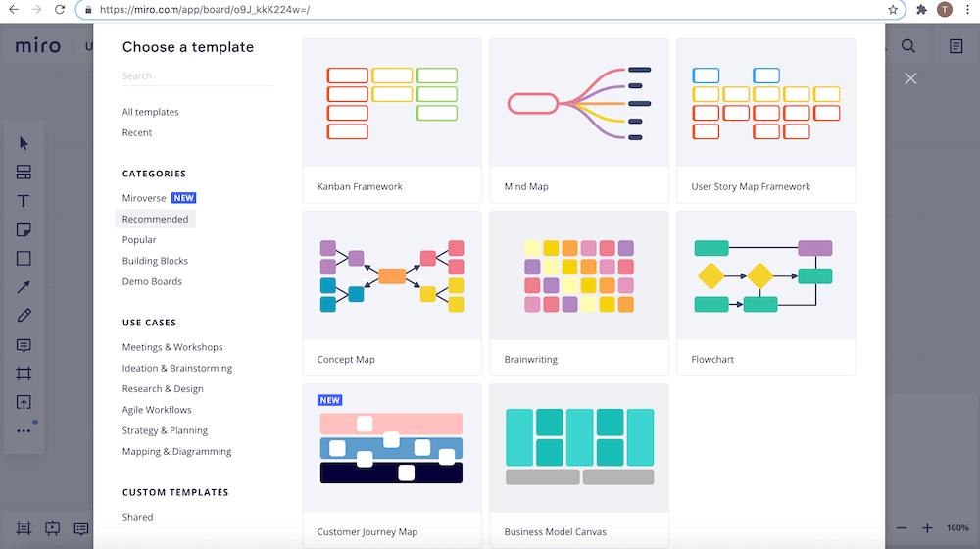Select the Shape rectangle tool
The height and width of the screenshot is (549, 980).
(x=24, y=259)
